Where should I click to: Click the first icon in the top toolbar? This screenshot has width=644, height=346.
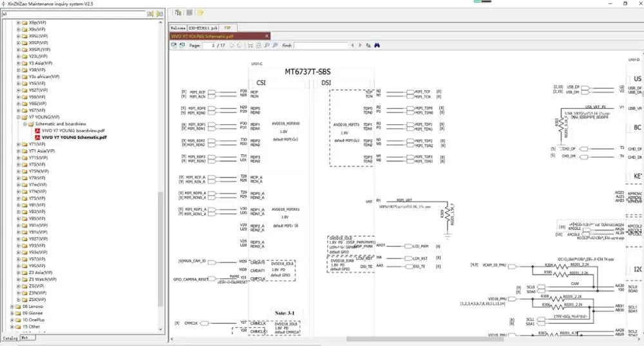[x=178, y=13]
